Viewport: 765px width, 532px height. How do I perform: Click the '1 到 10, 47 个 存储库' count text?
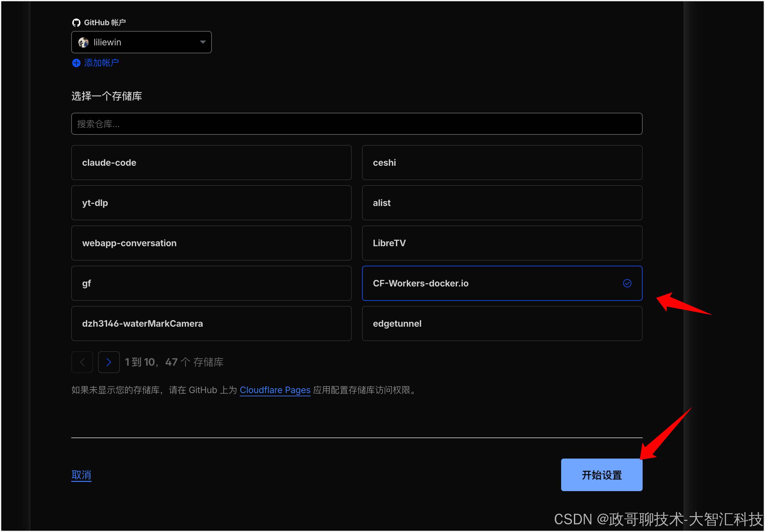pos(174,362)
